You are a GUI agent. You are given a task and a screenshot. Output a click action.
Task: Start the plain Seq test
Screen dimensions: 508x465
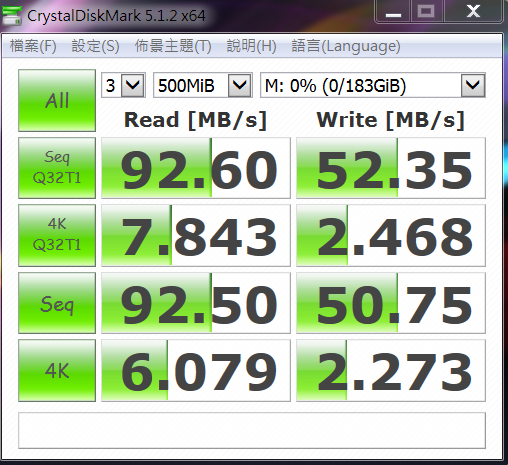click(57, 303)
